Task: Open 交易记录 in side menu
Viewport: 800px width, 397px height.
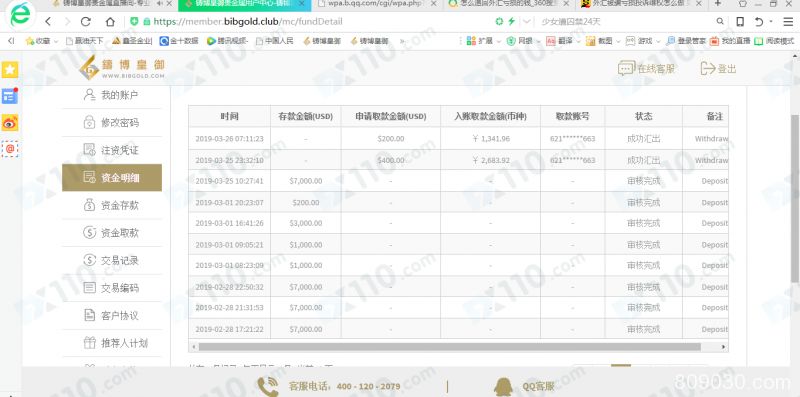Action: (x=112, y=260)
